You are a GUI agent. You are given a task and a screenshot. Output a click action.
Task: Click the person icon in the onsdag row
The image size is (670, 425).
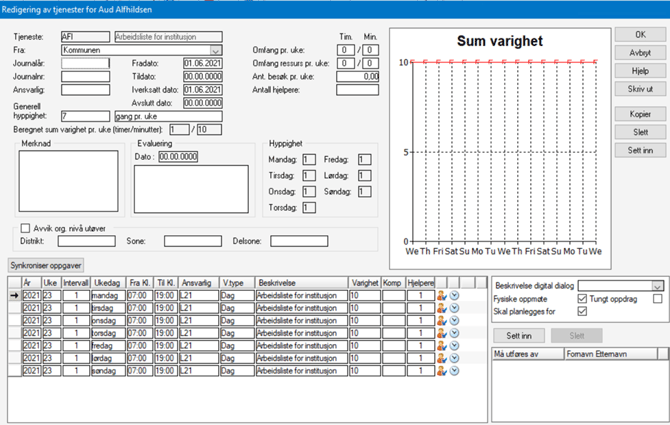tap(441, 321)
